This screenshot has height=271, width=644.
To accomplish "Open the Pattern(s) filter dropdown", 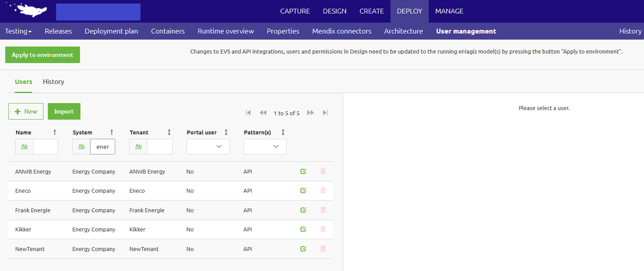I will pyautogui.click(x=265, y=147).
